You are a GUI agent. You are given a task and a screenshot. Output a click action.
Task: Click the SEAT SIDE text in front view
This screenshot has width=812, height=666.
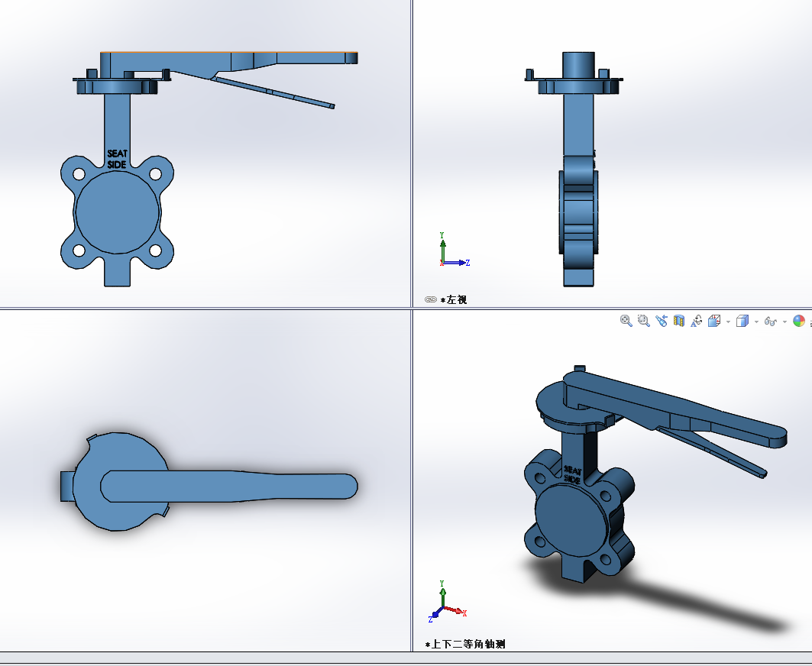point(117,159)
